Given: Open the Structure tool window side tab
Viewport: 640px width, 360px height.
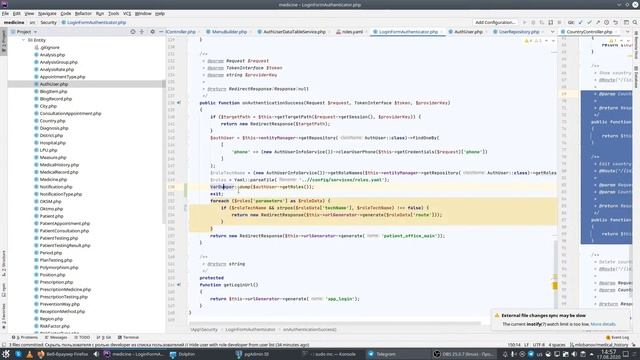Looking at the screenshot, I should point(4,264).
